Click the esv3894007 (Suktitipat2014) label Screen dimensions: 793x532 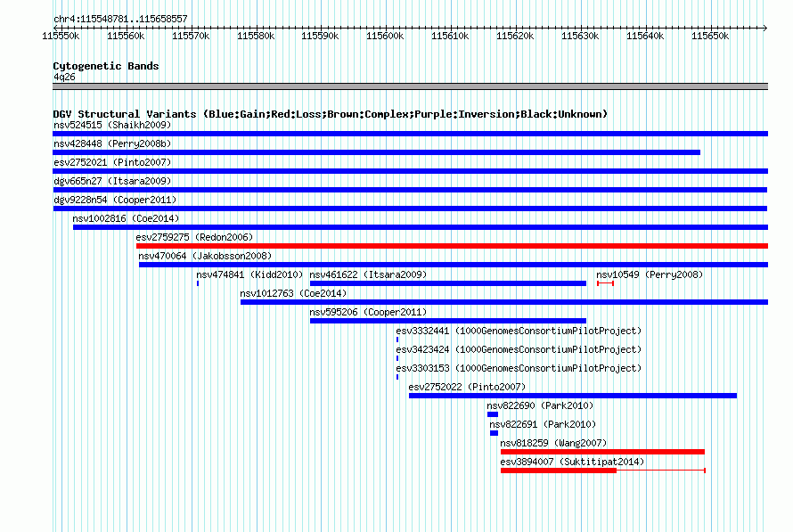(572, 462)
